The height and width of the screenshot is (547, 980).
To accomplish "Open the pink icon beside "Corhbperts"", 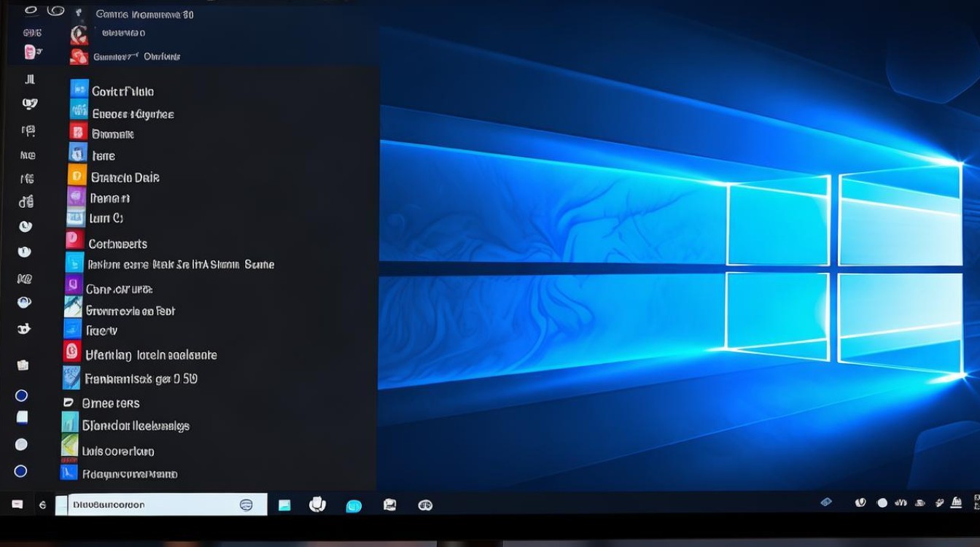I will 73,239.
